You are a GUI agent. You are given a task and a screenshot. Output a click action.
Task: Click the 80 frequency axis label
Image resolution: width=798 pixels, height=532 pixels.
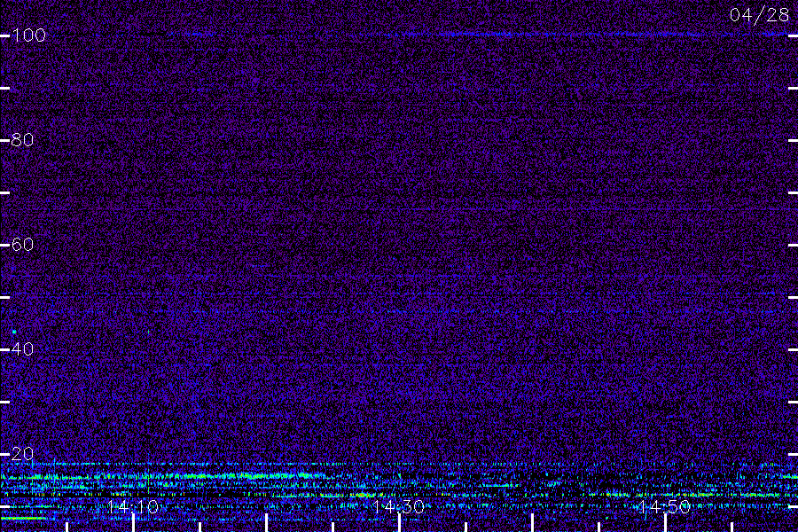pyautogui.click(x=22, y=140)
